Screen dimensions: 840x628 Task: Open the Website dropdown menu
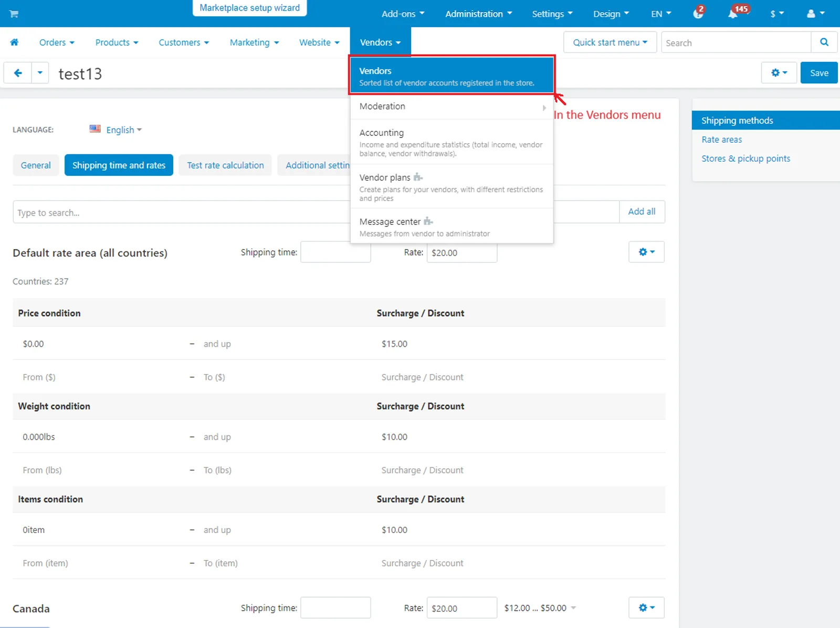319,42
